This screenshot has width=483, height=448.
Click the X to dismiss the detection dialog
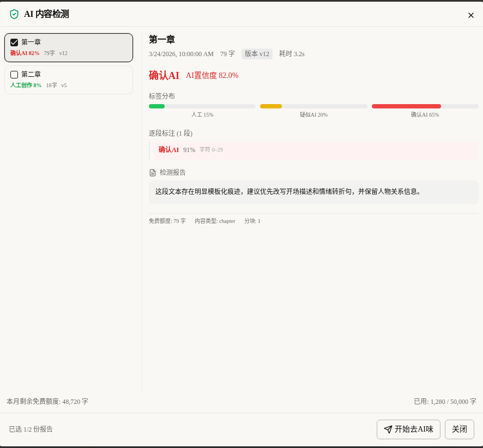coord(470,15)
